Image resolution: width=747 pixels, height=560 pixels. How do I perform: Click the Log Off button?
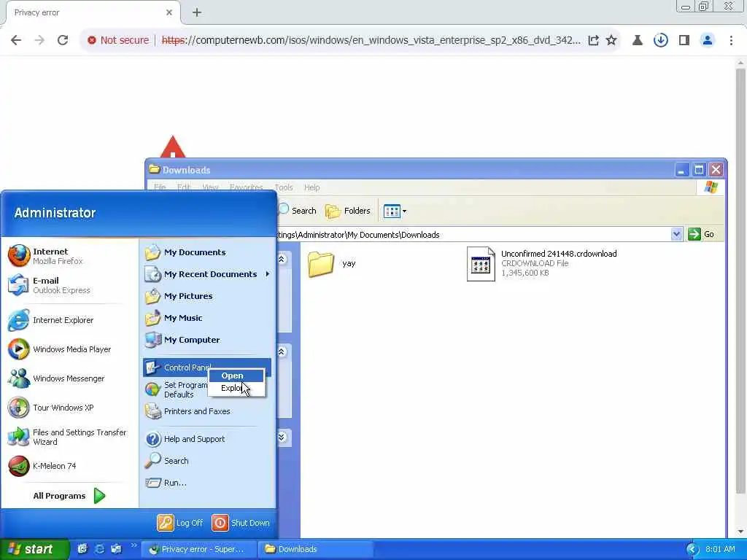coord(180,522)
